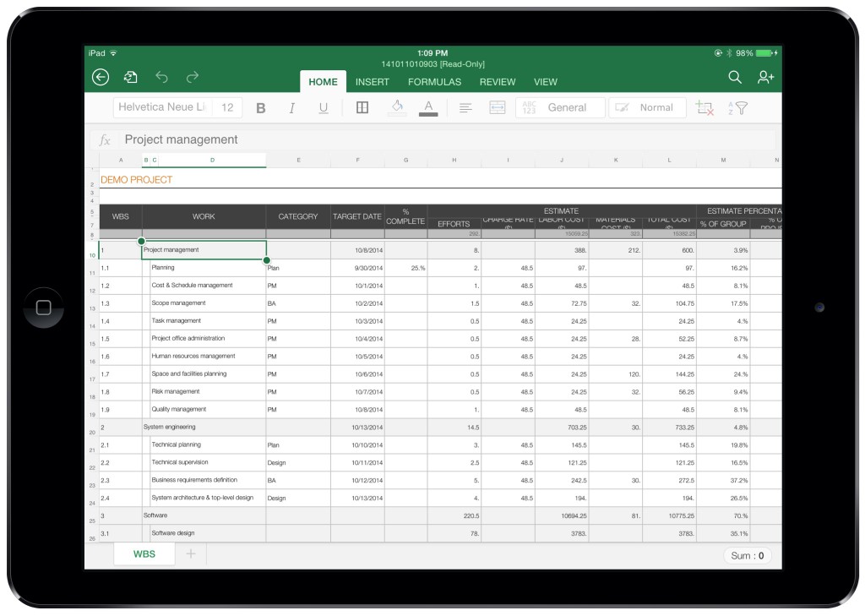Open the General number format dropdown

(560, 107)
